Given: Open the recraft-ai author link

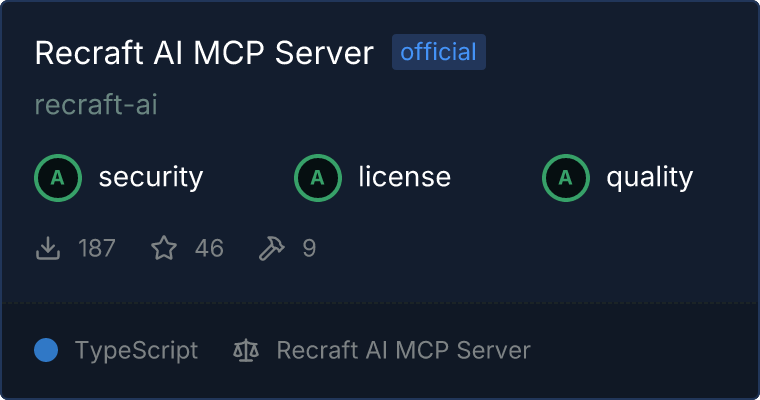Looking at the screenshot, I should (x=96, y=105).
